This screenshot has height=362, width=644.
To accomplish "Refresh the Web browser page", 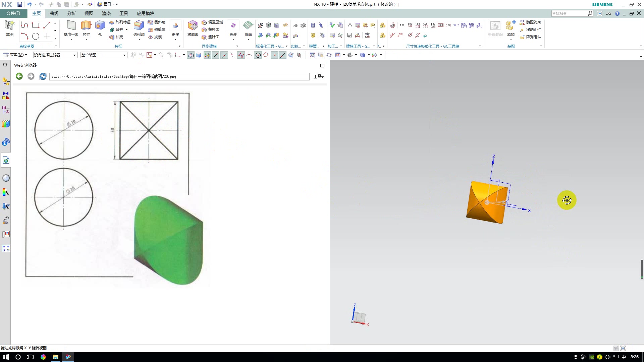I will click(x=43, y=76).
